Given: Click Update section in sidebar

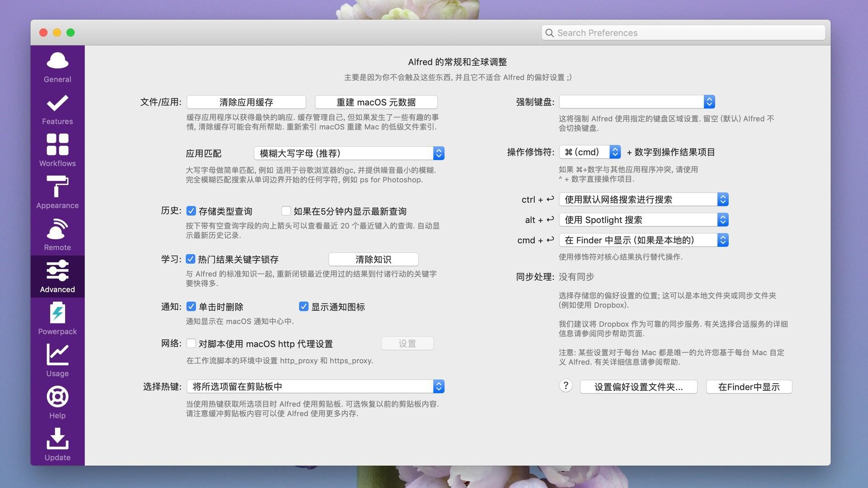Looking at the screenshot, I should point(57,447).
